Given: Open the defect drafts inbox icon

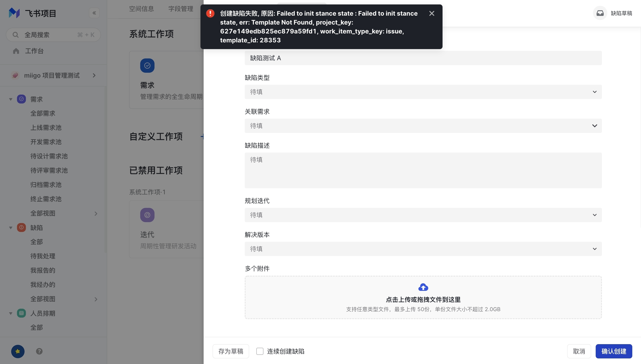Looking at the screenshot, I should click(600, 13).
